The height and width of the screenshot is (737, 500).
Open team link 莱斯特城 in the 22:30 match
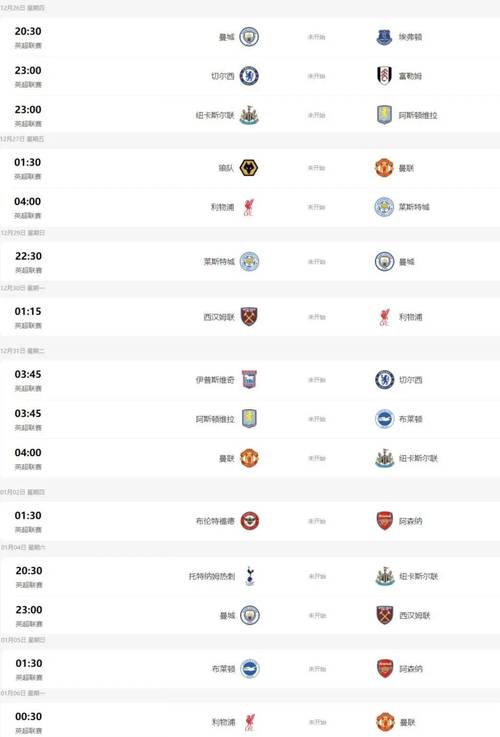[219, 262]
